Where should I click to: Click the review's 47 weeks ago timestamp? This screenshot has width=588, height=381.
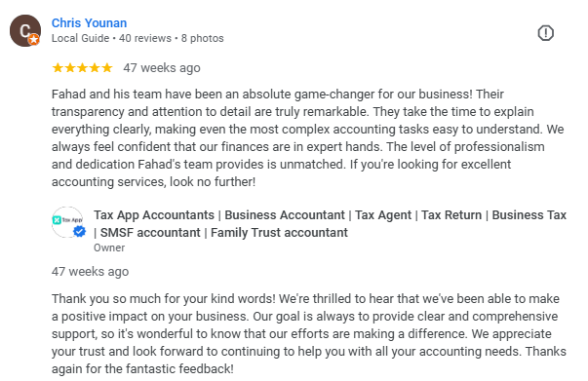point(162,68)
